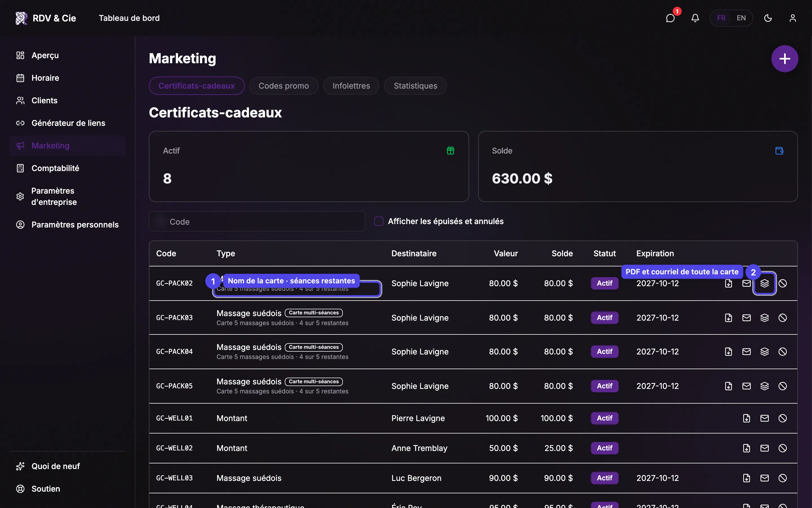Download PDF for GC-WELL01
Screen dimensions: 812x508
point(747,418)
